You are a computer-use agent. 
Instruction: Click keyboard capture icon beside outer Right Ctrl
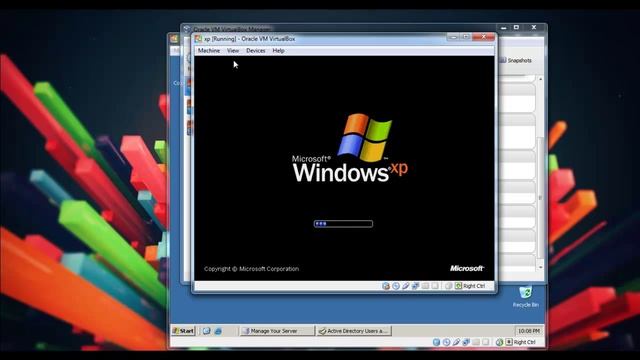(509, 342)
